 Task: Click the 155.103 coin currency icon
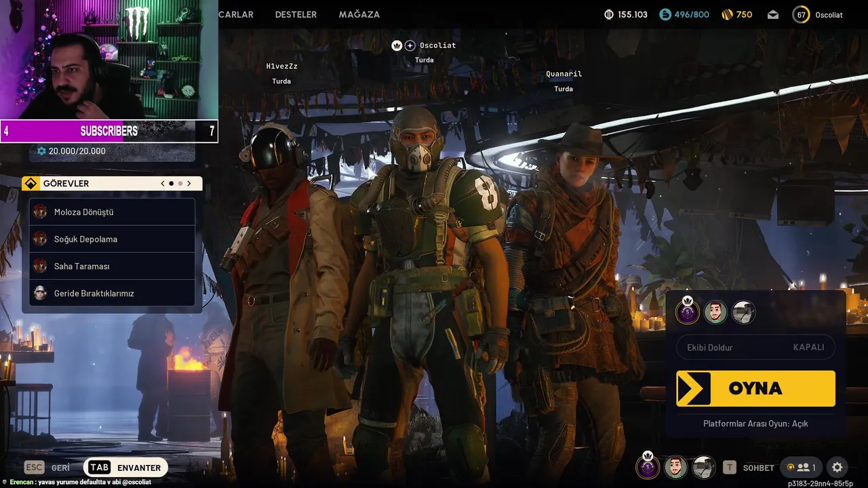point(609,15)
